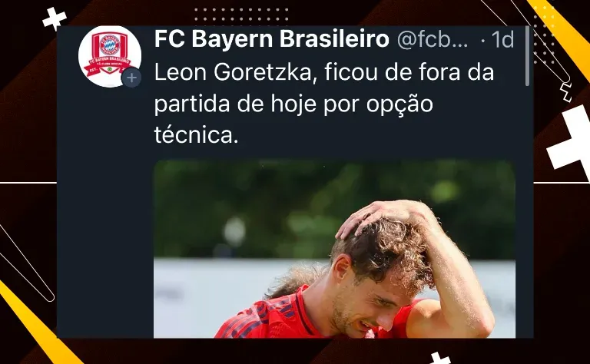Click the dotted grid in top-right corner

tap(544, 34)
